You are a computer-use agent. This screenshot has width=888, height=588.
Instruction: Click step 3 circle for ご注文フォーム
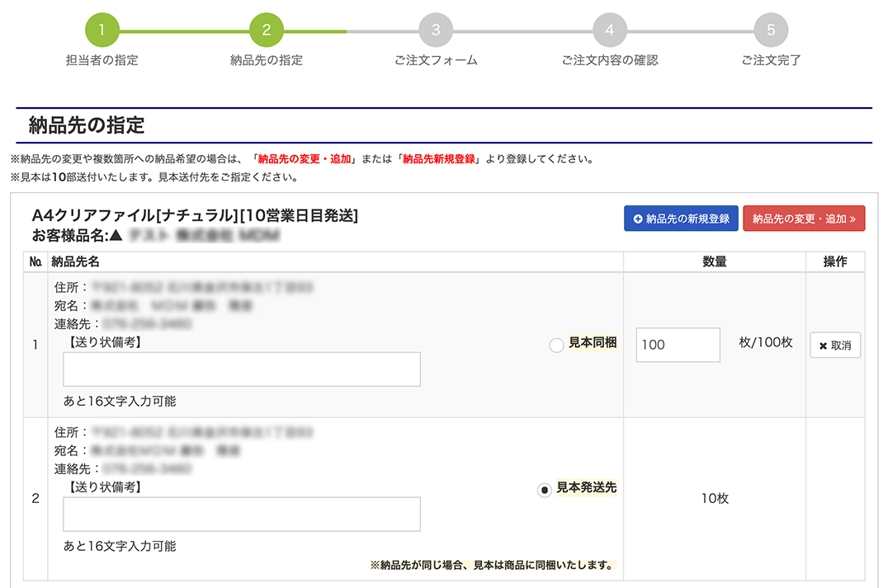point(436,31)
